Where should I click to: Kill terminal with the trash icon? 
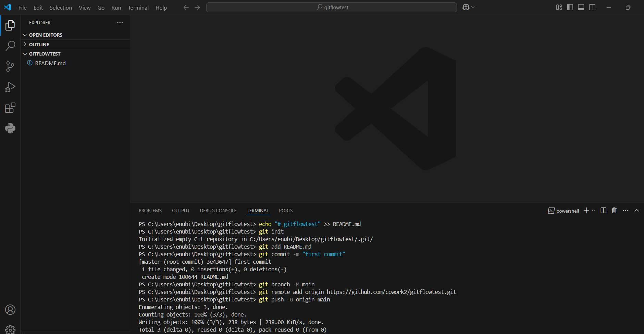[614, 211]
